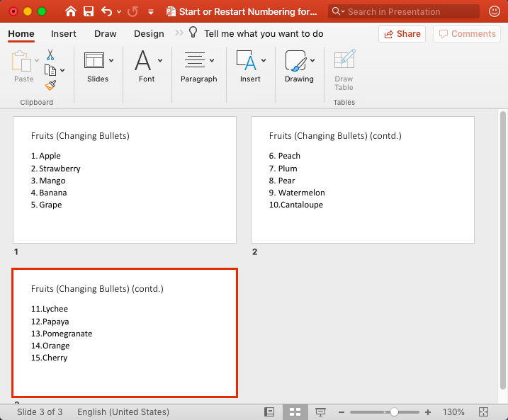The width and height of the screenshot is (508, 420).
Task: Switch to Normal view in status bar
Action: pos(269,412)
